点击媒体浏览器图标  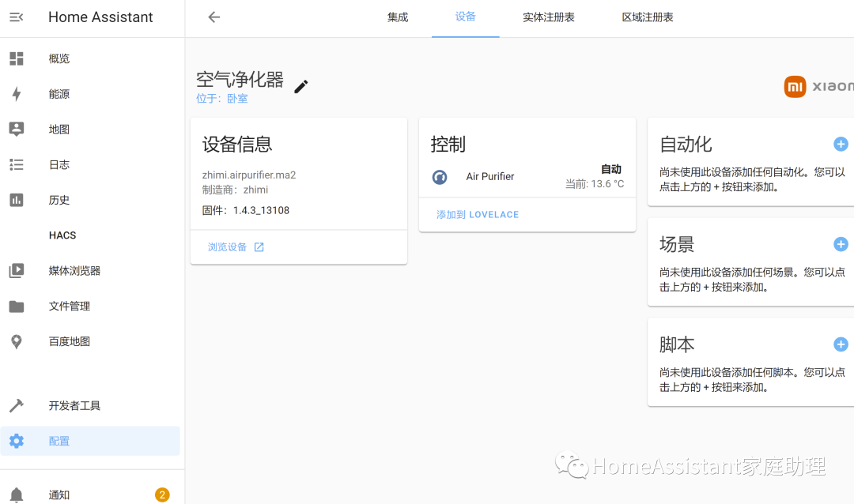click(x=17, y=270)
